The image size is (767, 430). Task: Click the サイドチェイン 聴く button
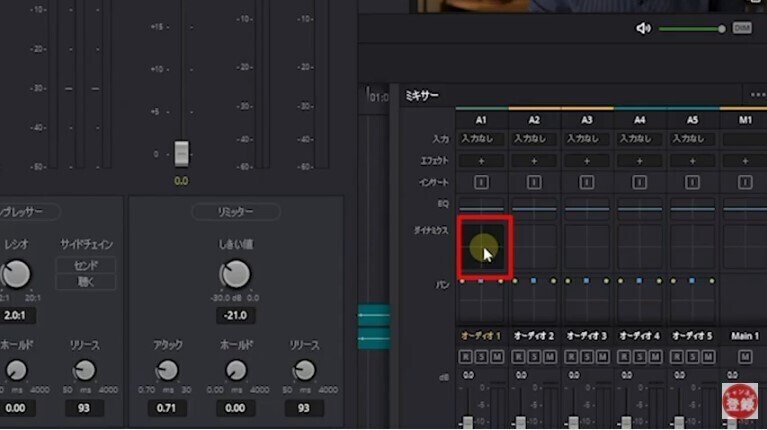coord(86,282)
